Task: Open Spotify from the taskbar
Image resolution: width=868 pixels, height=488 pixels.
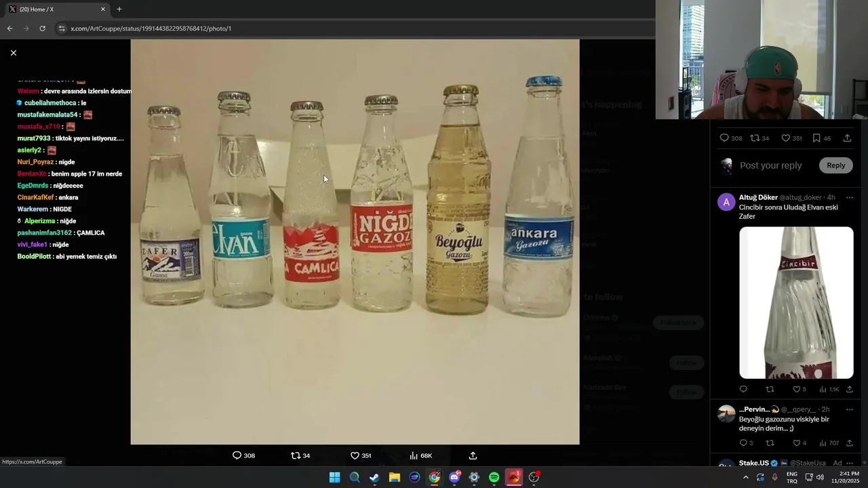Action: coord(494,477)
